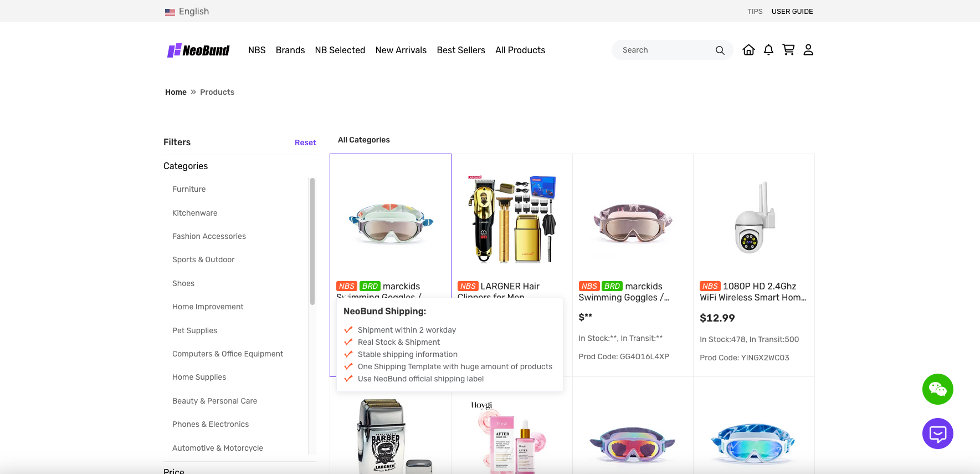Viewport: 980px width, 474px height.
Task: Click the search magnifier icon
Action: coord(720,50)
